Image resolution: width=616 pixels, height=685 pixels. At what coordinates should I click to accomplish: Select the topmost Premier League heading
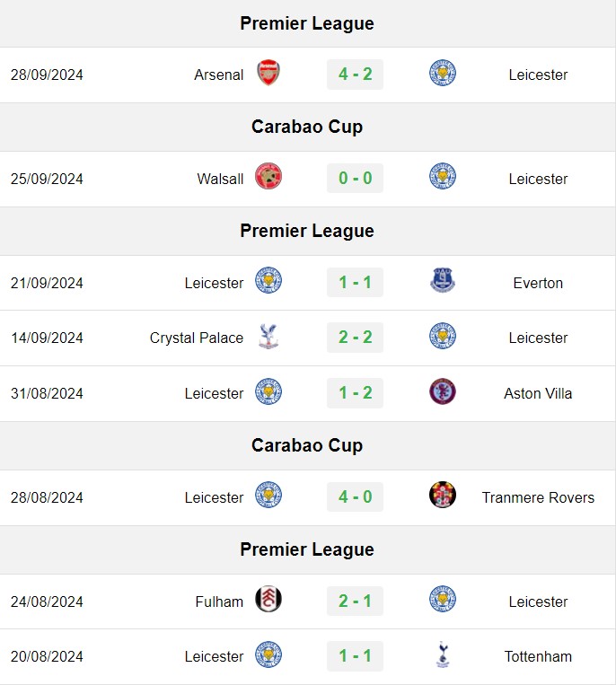pyautogui.click(x=307, y=23)
